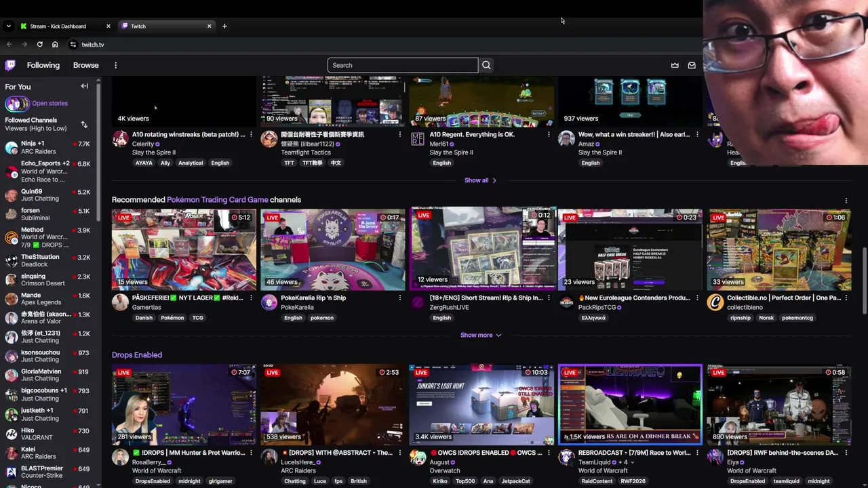Click the Danish tag under Gamertias
868x488 pixels.
pos(144,317)
